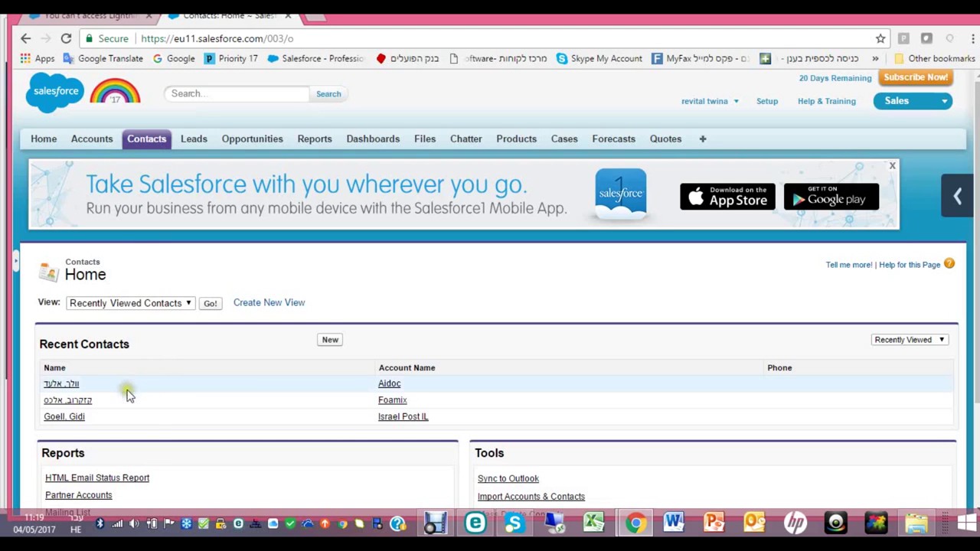
Task: Open PowerPoint from the taskbar
Action: point(714,523)
